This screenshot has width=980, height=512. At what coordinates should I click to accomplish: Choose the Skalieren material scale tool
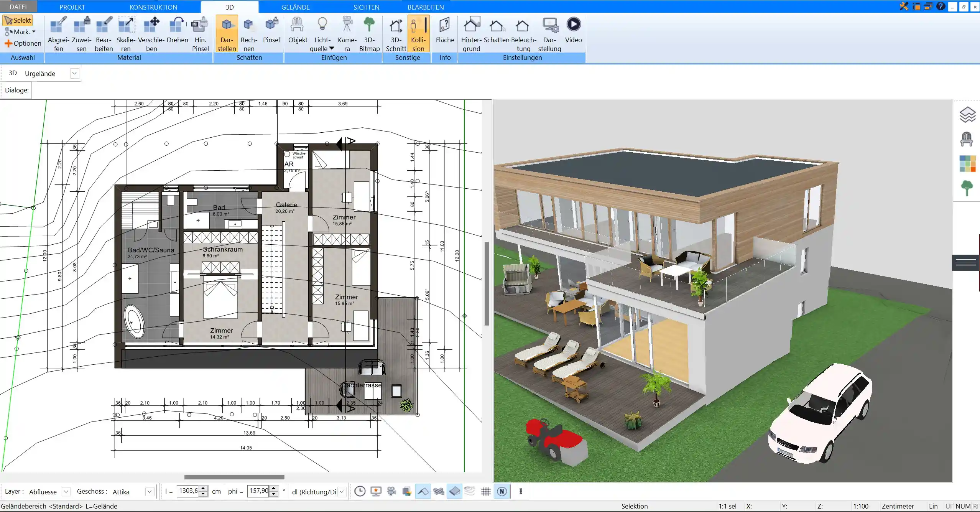(126, 34)
